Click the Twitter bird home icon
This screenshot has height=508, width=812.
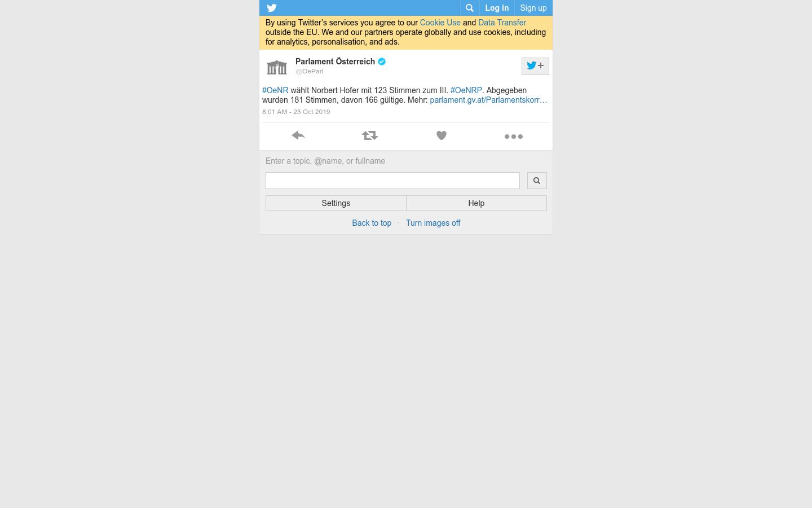[272, 8]
